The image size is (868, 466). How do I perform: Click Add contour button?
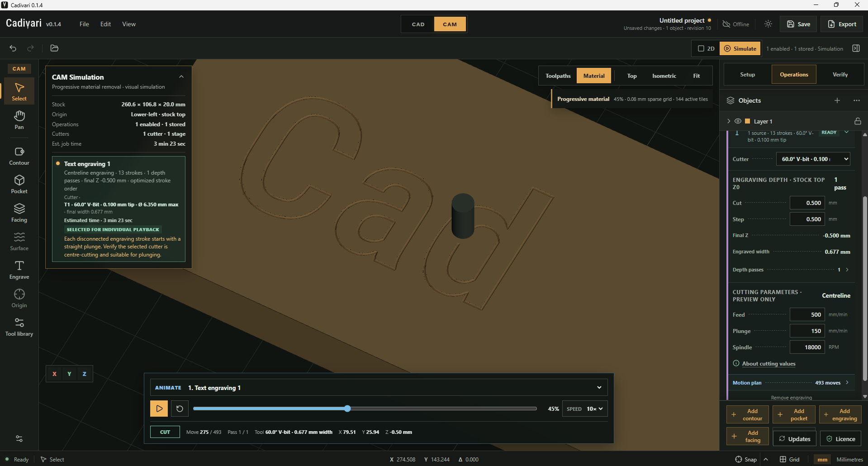(747, 414)
